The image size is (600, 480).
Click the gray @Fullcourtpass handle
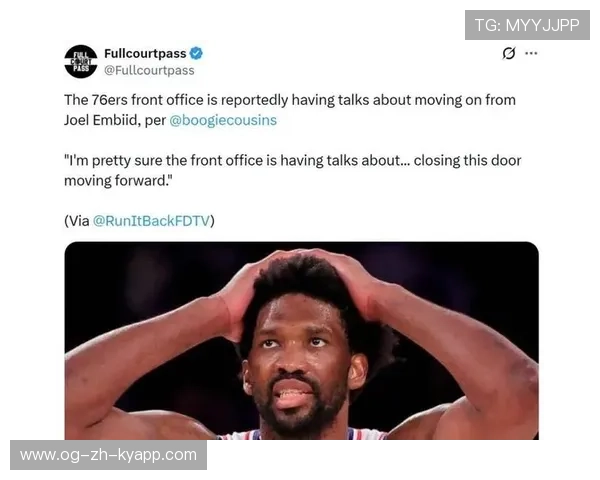(149, 70)
